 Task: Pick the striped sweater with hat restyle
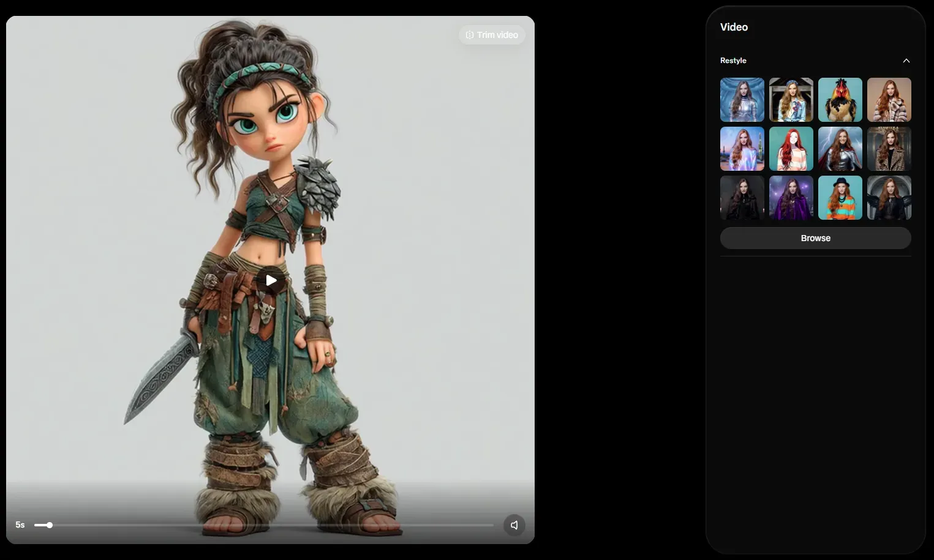point(840,198)
